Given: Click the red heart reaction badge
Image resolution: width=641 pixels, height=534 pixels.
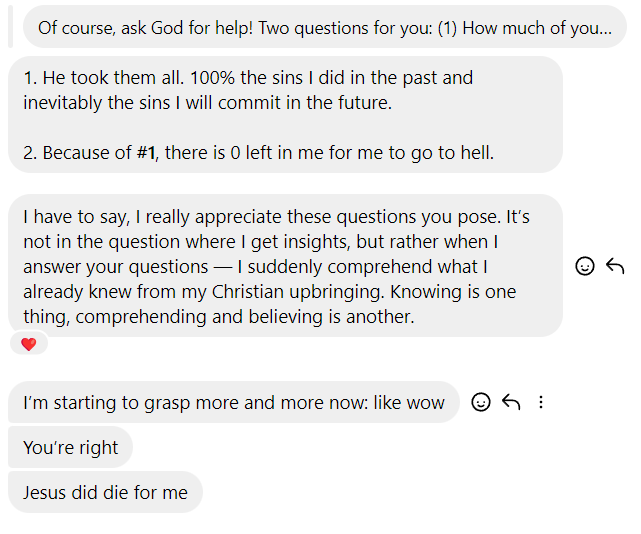Looking at the screenshot, I should point(28,344).
